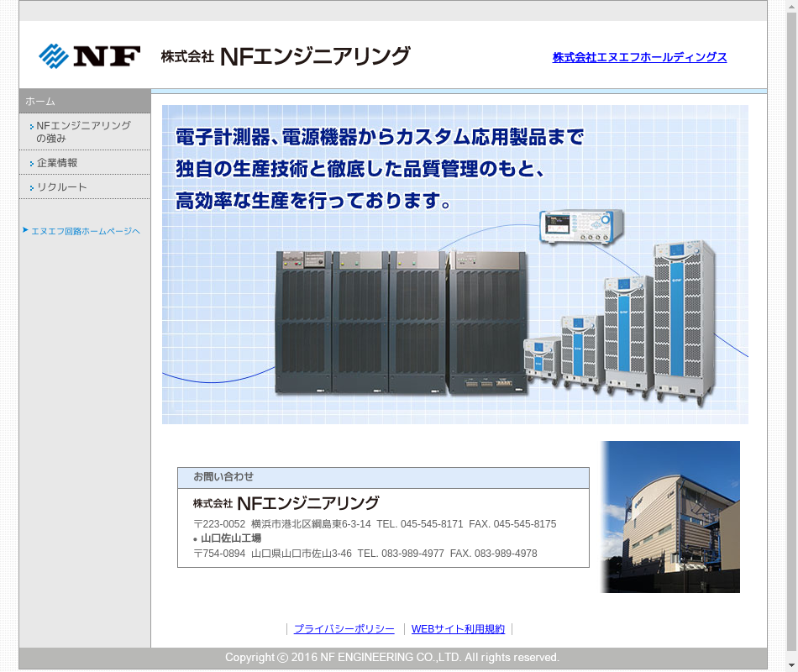This screenshot has height=672, width=798.
Task: Click the blue arrow beside エヌエフ回路ホームページへ
Action: pos(25,230)
